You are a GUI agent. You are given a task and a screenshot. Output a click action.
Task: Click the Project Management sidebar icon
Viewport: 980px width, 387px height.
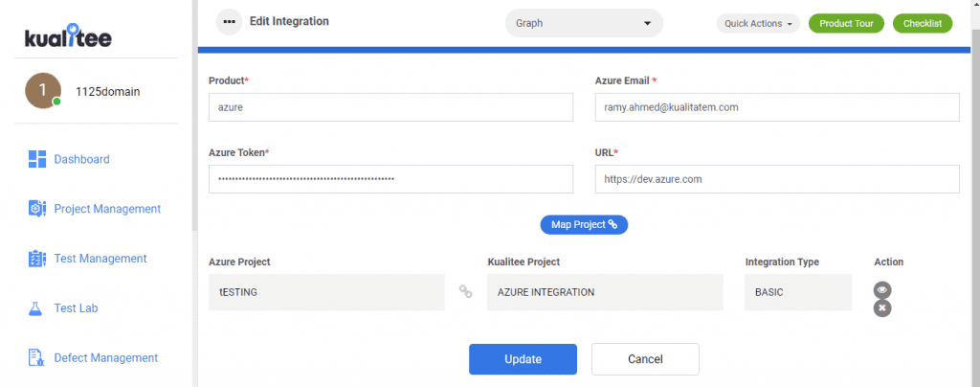pos(37,209)
